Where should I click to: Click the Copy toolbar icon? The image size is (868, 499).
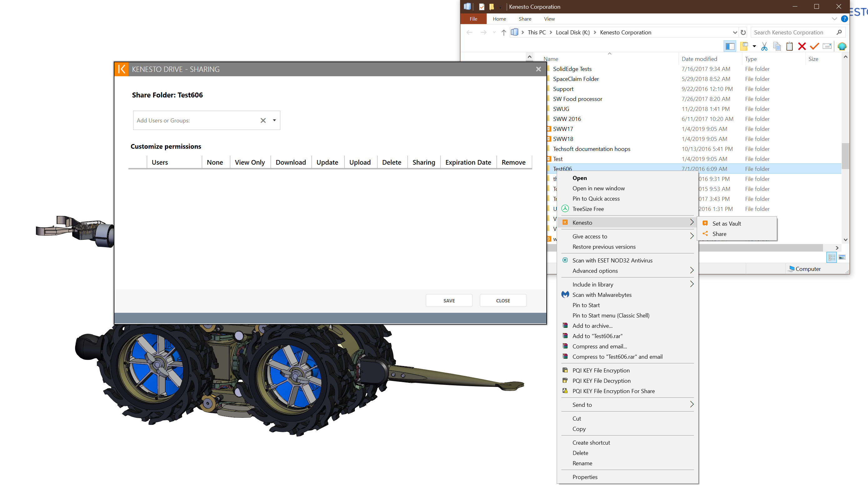[777, 46]
